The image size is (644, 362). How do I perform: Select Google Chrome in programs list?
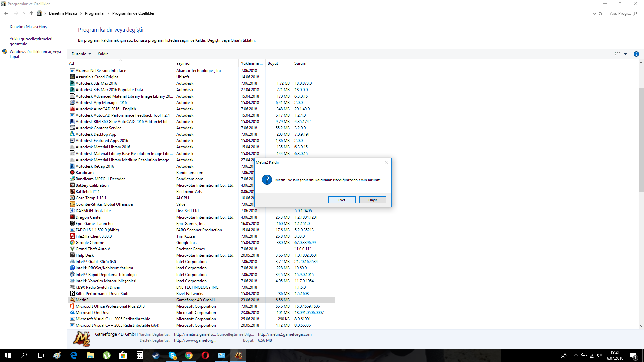(x=202, y=243)
